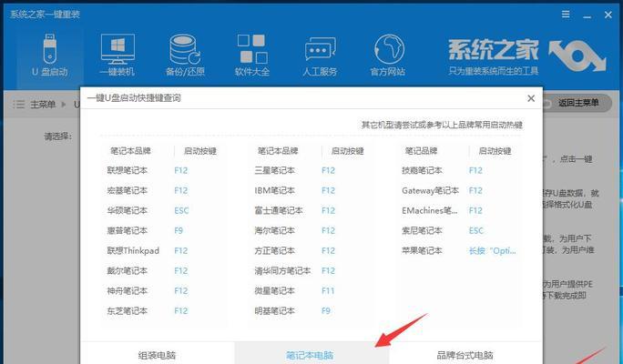Click 三星笔记本 row label
Screen dimensions: 623x364
pos(274,170)
